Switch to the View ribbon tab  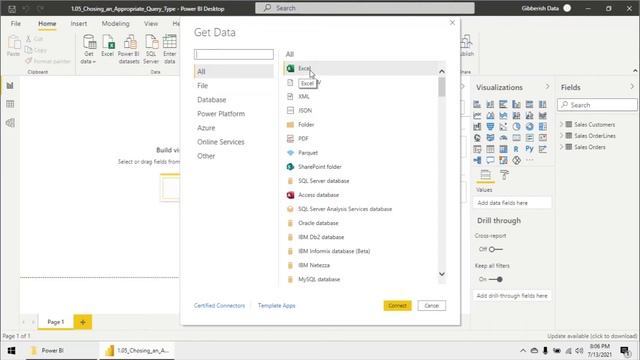click(151, 24)
